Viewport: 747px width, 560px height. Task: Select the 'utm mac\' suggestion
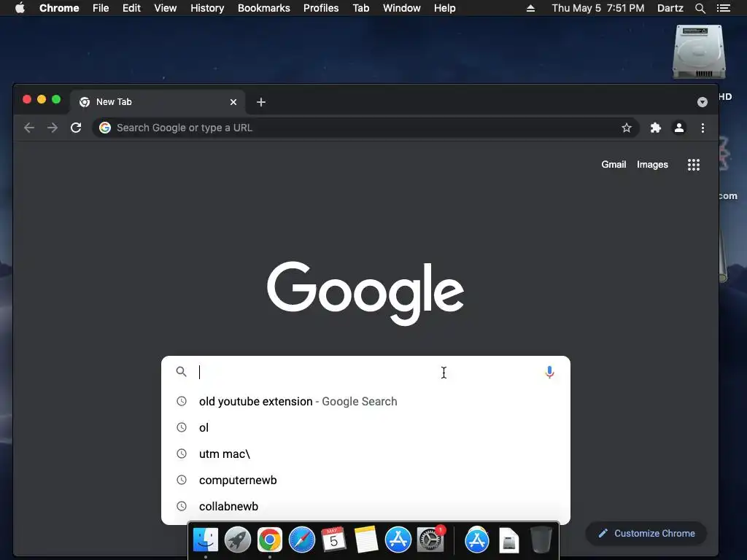tap(365, 454)
